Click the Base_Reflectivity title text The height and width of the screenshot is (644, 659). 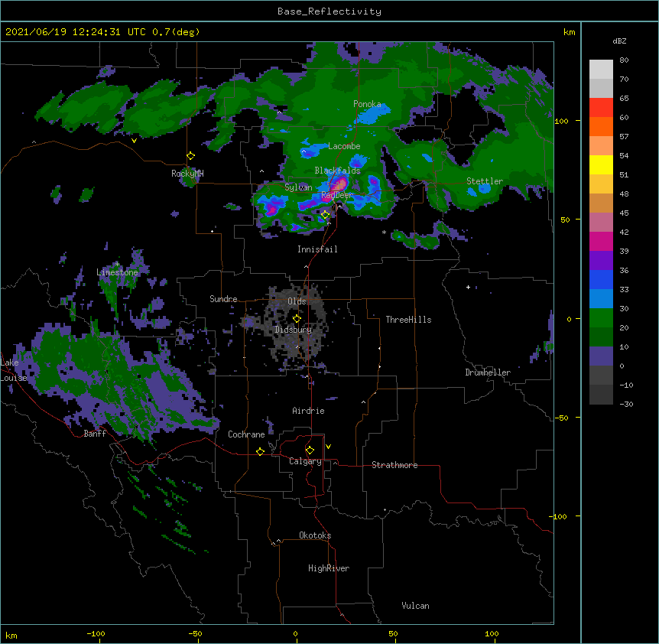click(329, 11)
